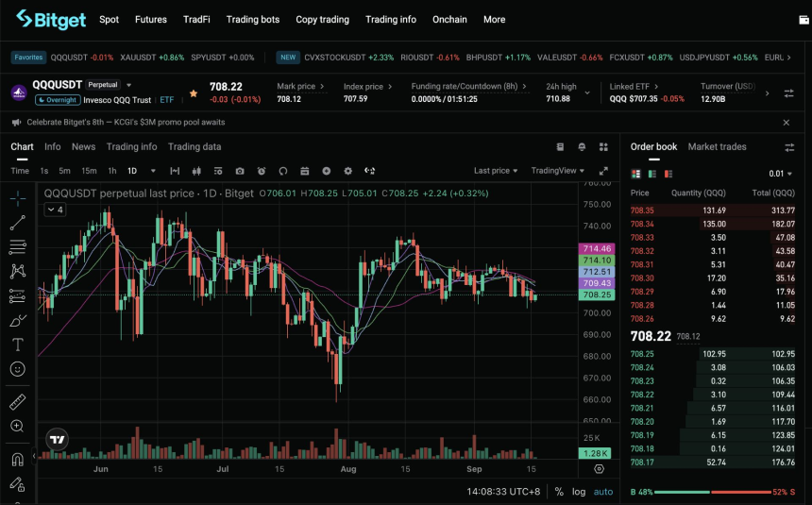Switch to Market trades tab
This screenshot has width=812, height=505.
click(717, 147)
